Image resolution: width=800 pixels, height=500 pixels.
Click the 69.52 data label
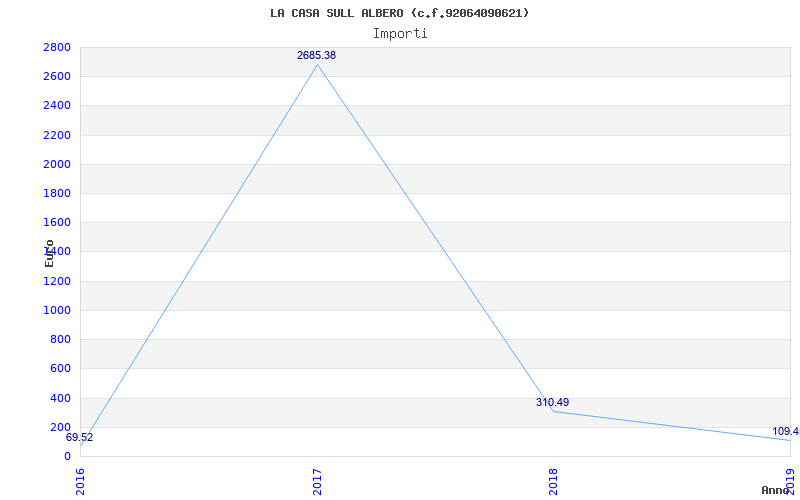(x=79, y=437)
